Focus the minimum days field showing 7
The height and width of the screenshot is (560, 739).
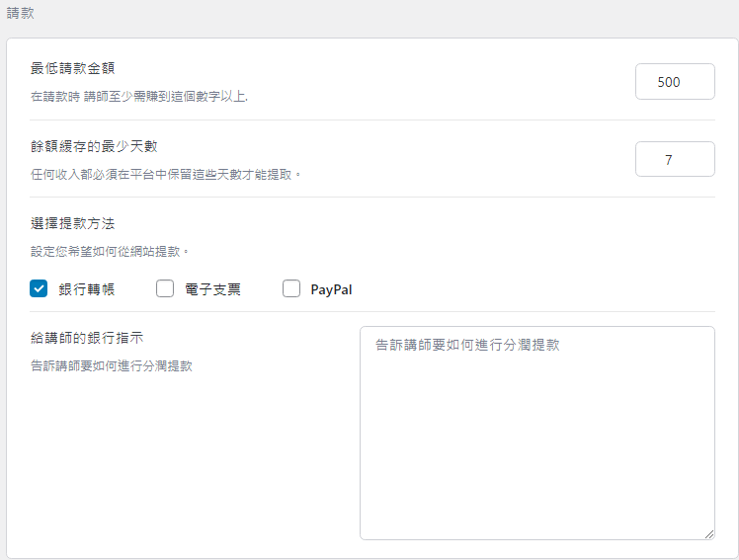click(x=675, y=159)
